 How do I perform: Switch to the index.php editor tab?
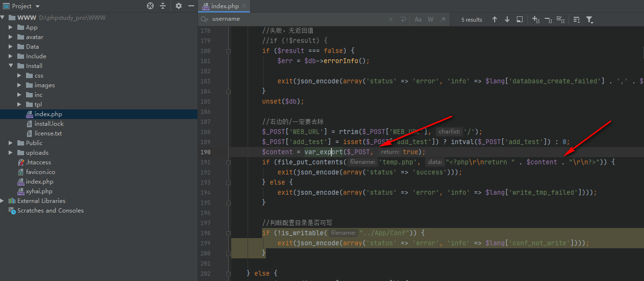click(224, 6)
